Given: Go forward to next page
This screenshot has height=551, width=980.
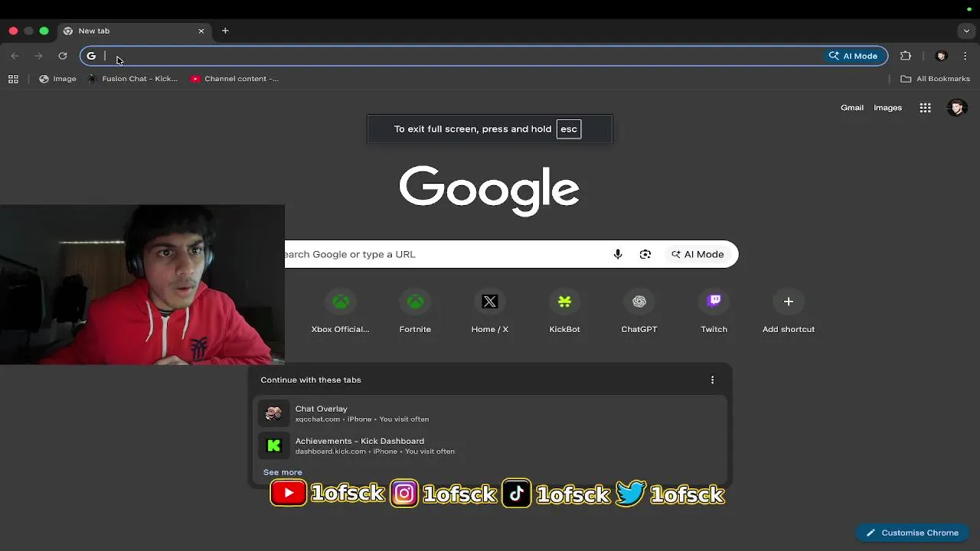Looking at the screenshot, I should (x=39, y=56).
